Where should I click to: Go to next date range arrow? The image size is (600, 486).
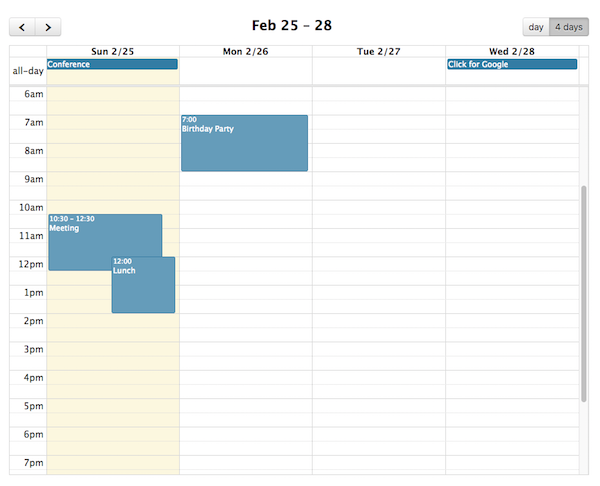[48, 27]
